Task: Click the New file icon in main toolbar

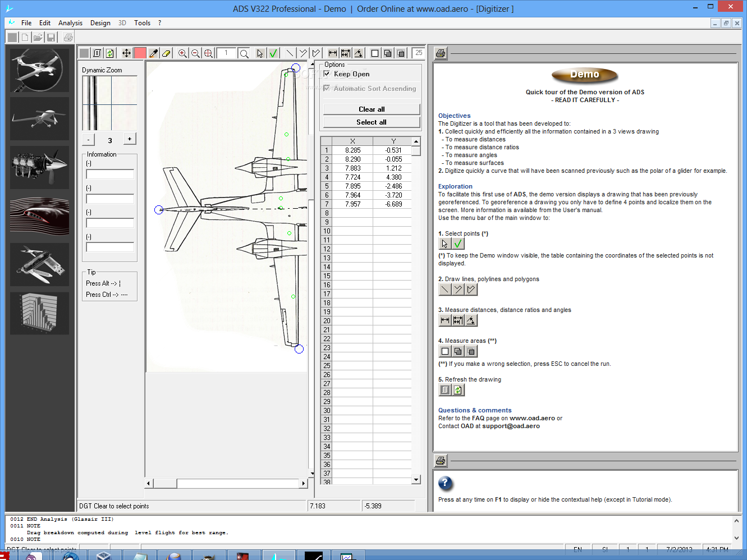Action: coord(25,38)
